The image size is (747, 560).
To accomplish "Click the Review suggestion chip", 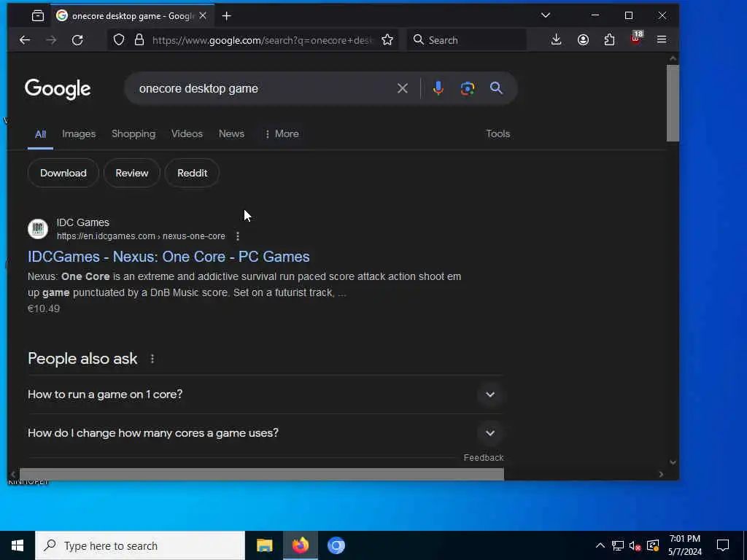I will click(x=132, y=173).
